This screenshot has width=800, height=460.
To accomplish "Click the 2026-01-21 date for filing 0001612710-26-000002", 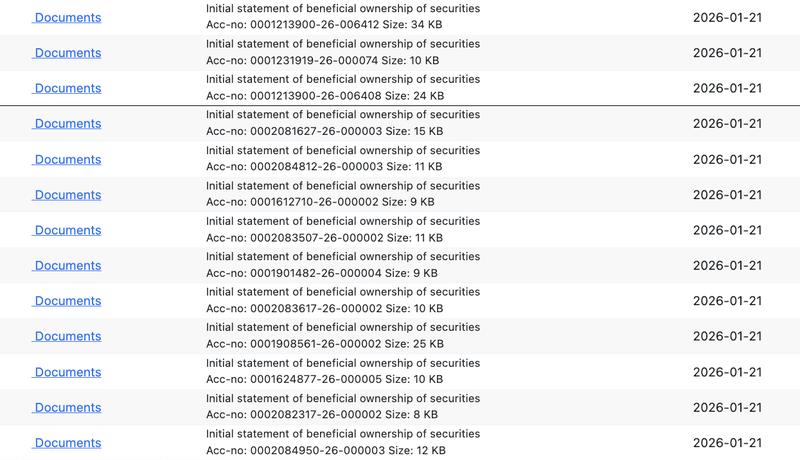I will pyautogui.click(x=727, y=195).
